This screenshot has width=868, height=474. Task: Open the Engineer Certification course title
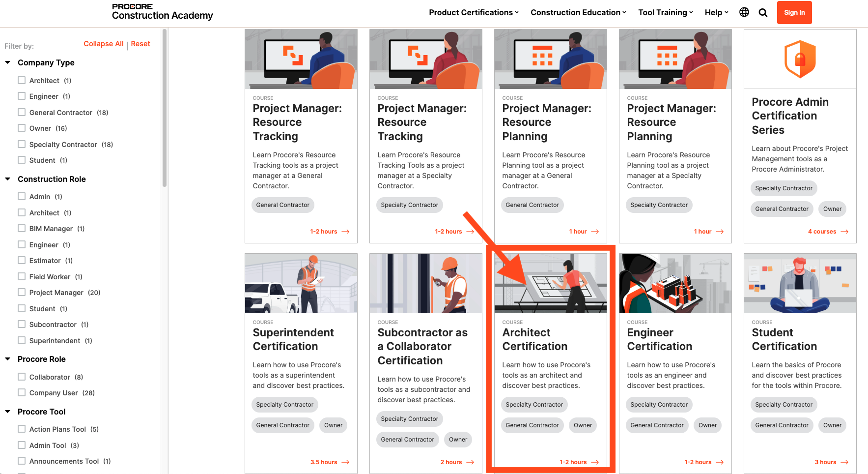click(x=659, y=339)
